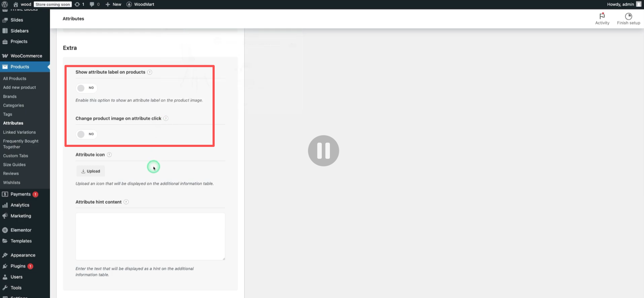This screenshot has height=298, width=644.
Task: Open the WoodMart toolbar icon
Action: 129,4
